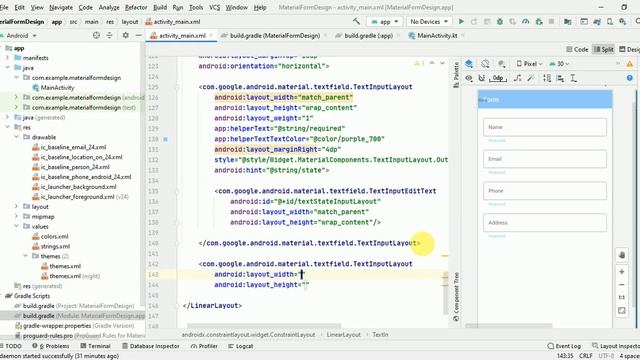Image resolution: width=640 pixels, height=360 pixels.
Task: Zoom out the preview with minus button
Action: click(x=622, y=284)
